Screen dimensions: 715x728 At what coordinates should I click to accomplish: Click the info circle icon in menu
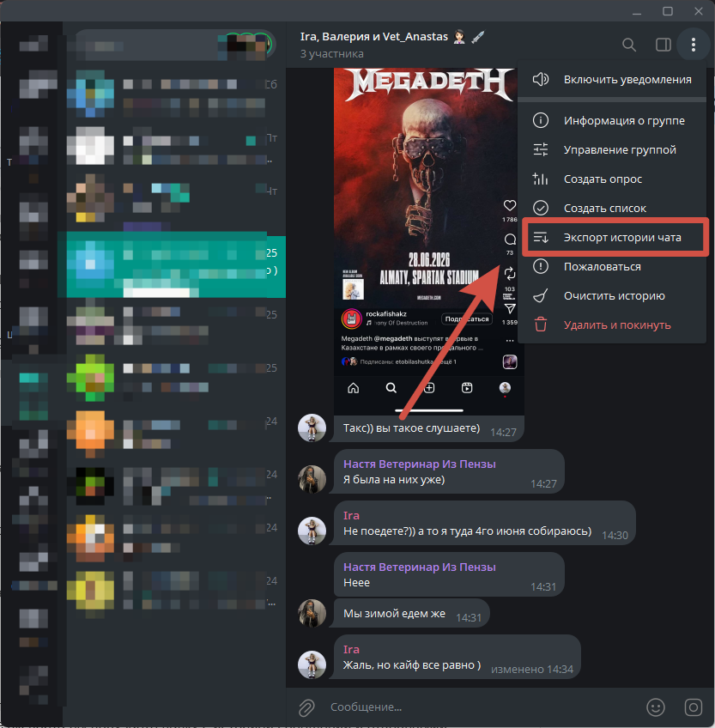(x=541, y=121)
